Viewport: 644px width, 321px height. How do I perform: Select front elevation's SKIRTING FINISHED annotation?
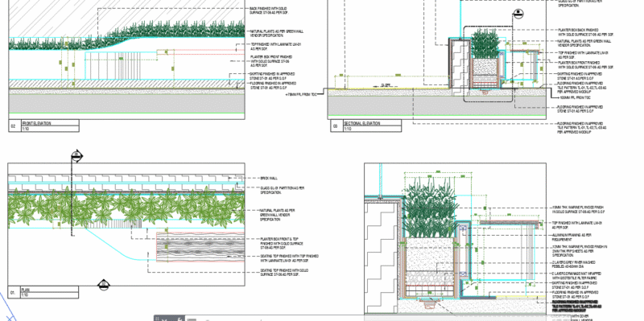pos(272,76)
